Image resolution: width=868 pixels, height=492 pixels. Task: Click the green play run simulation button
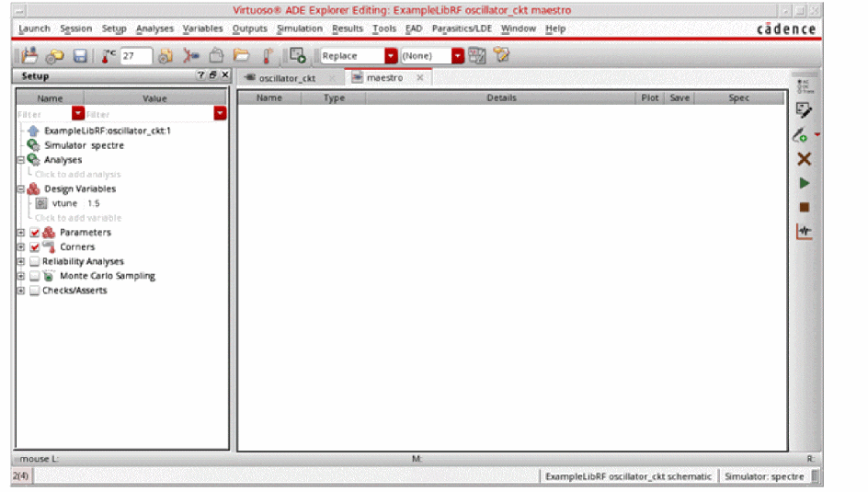coord(805,183)
